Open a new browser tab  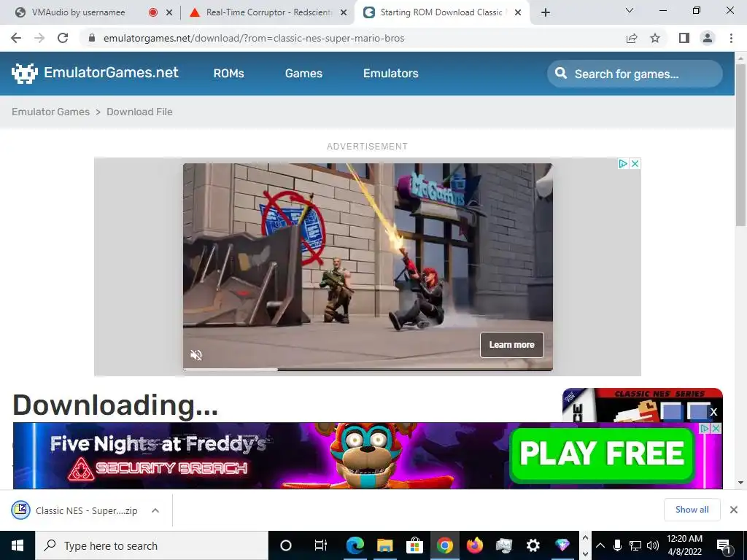[546, 13]
